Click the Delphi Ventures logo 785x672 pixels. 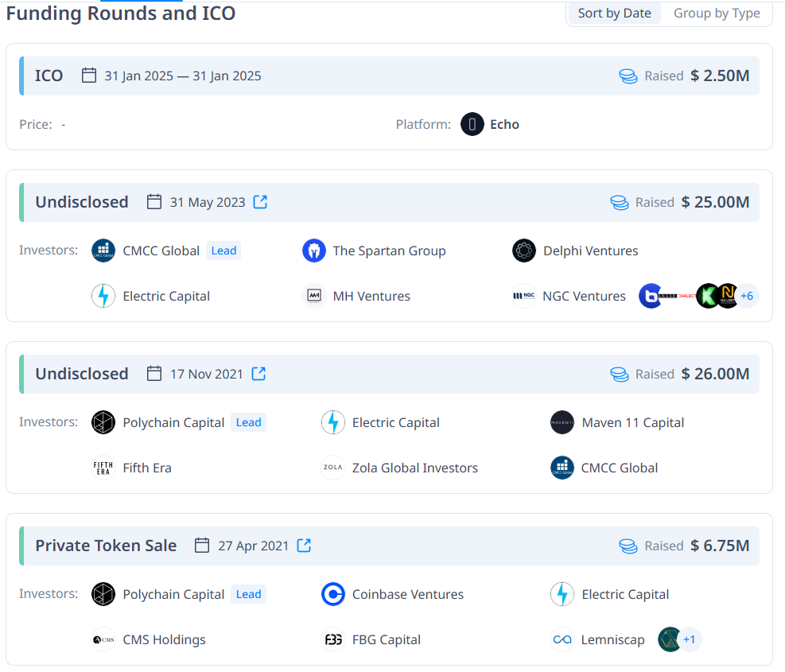pyautogui.click(x=524, y=251)
